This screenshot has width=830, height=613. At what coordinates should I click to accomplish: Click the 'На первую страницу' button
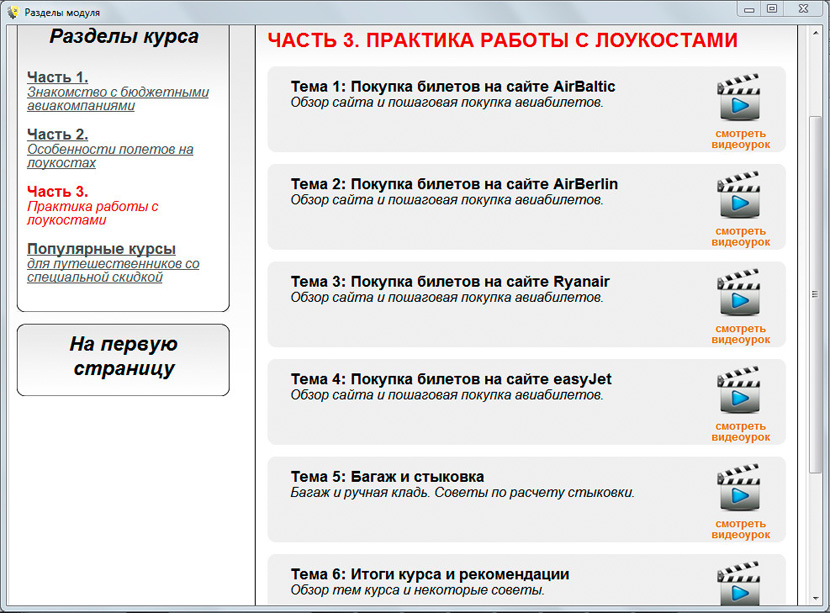[123, 360]
